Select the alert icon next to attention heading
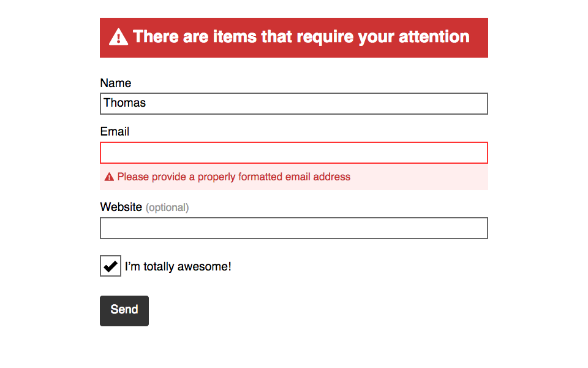 (118, 37)
